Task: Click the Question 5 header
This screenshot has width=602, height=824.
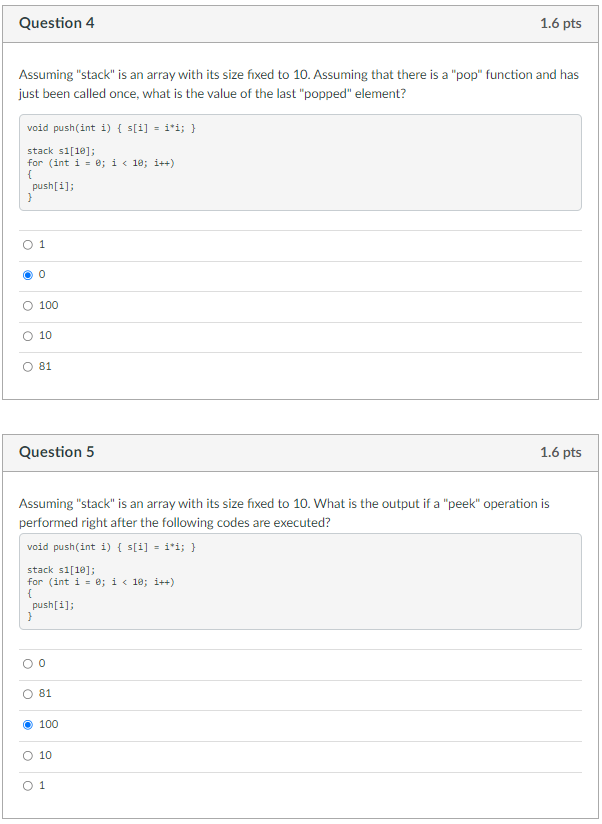Action: [54, 452]
